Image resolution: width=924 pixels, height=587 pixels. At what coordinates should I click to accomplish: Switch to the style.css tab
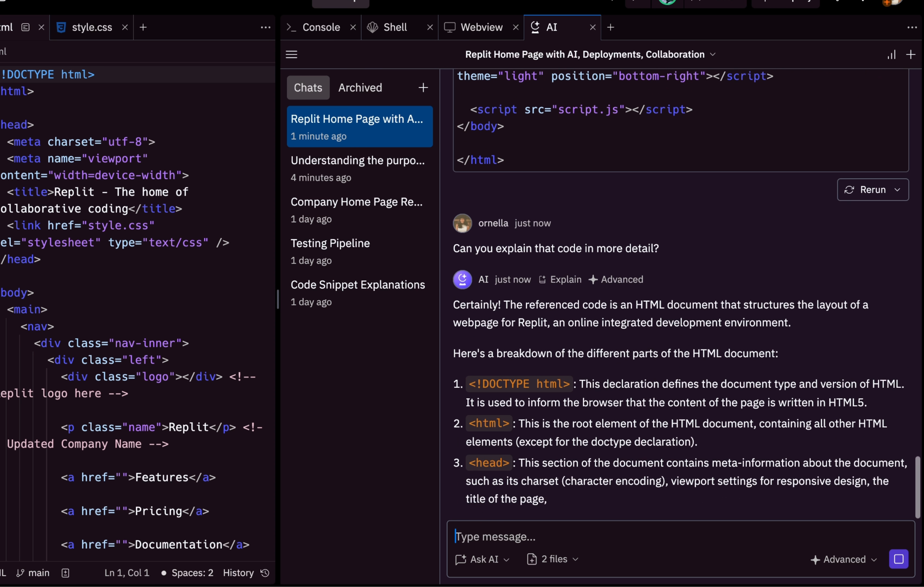[x=92, y=27]
